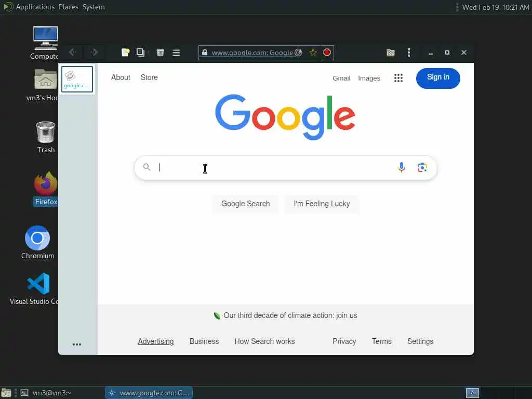Open the Gmail link
The height and width of the screenshot is (399, 532).
(341, 78)
